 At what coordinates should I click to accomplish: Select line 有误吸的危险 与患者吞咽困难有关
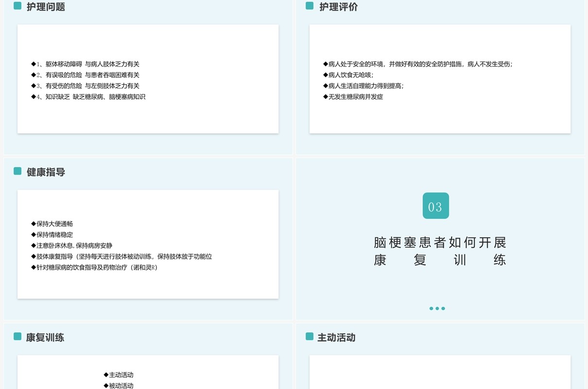click(86, 75)
